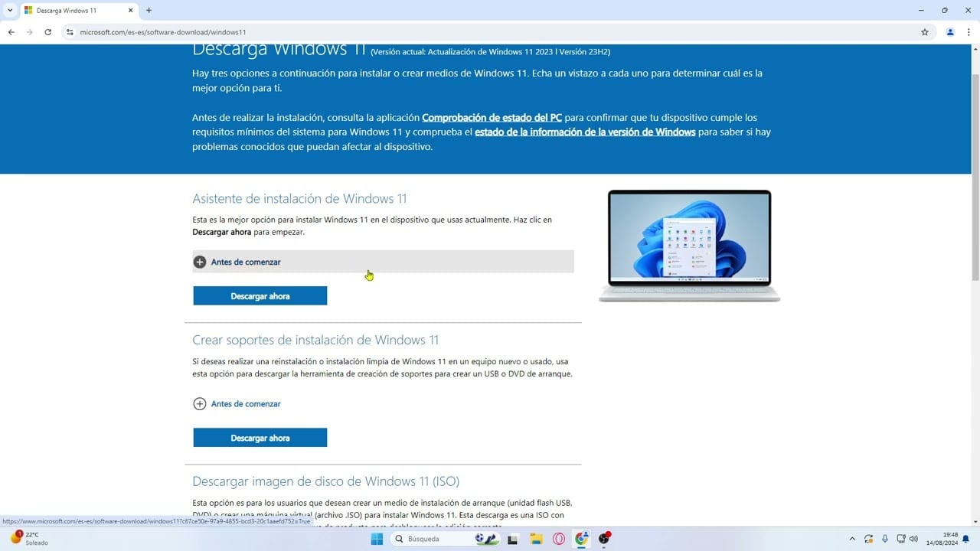Image resolution: width=980 pixels, height=551 pixels.
Task: Reload the Microsoft download page
Action: [47, 32]
